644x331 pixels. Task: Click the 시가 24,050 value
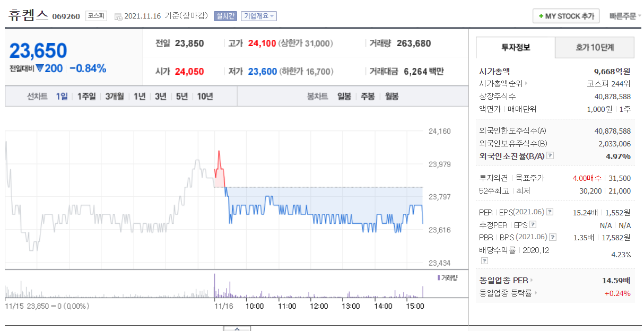(189, 72)
